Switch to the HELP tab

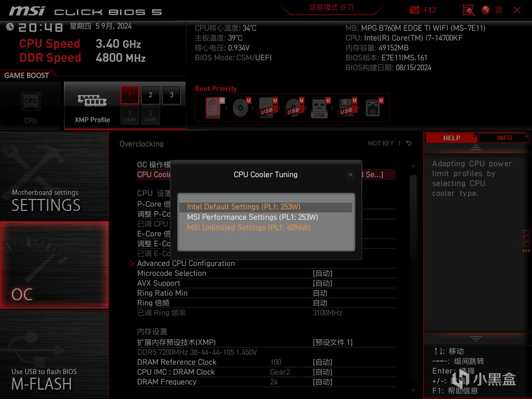(451, 138)
